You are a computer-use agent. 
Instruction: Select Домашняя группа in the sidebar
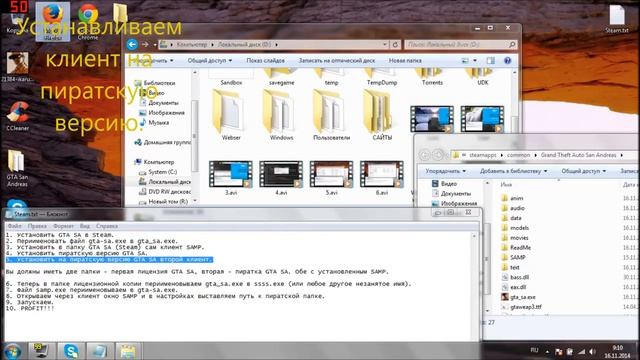[x=162, y=142]
